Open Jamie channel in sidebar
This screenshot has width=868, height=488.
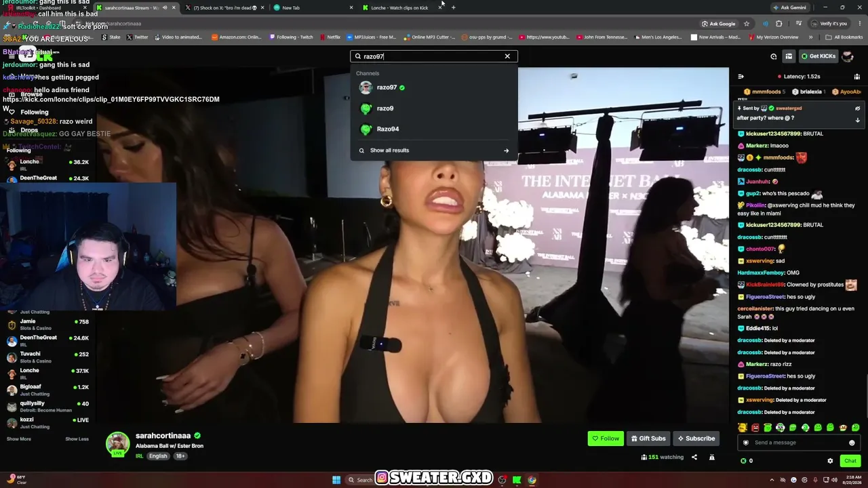click(47, 325)
